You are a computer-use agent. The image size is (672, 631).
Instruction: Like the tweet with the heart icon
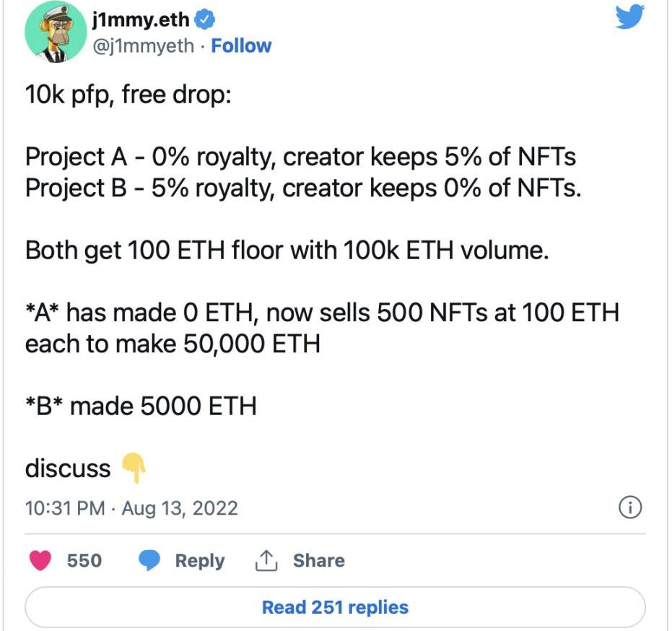point(42,561)
